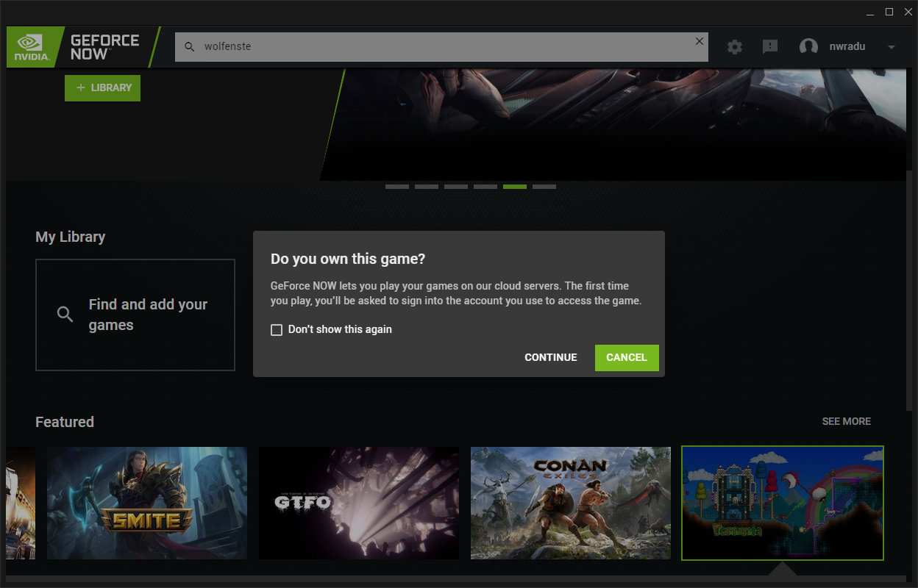
Task: Click the Featured section heading
Action: coord(65,422)
